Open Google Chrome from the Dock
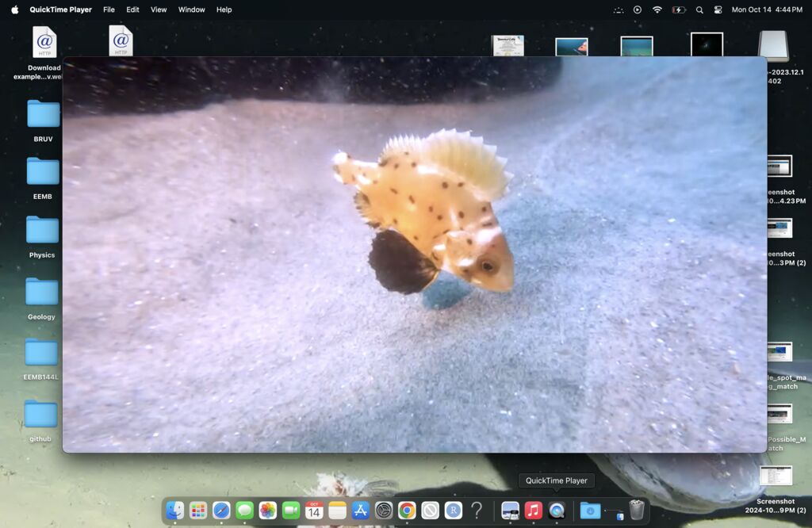812x528 pixels. [407, 511]
